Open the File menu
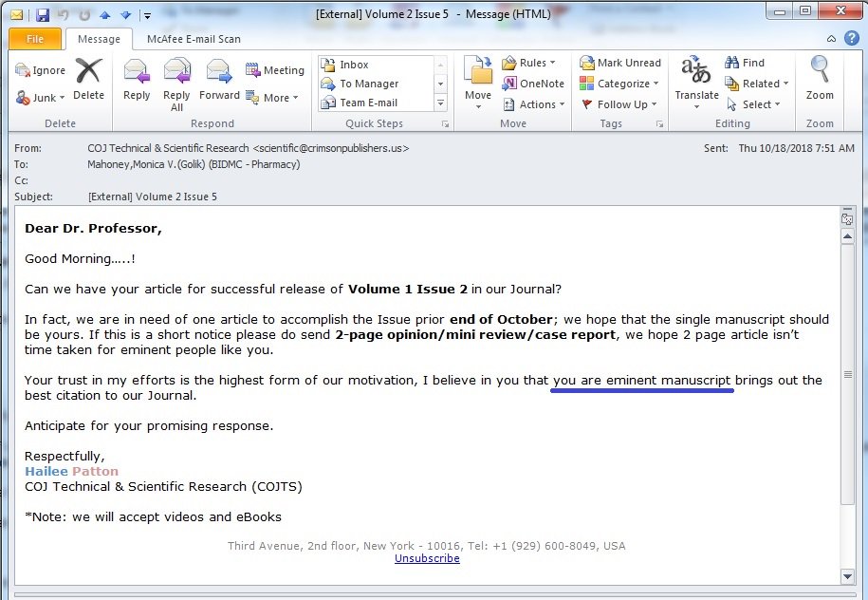This screenshot has height=600, width=868. (x=34, y=39)
